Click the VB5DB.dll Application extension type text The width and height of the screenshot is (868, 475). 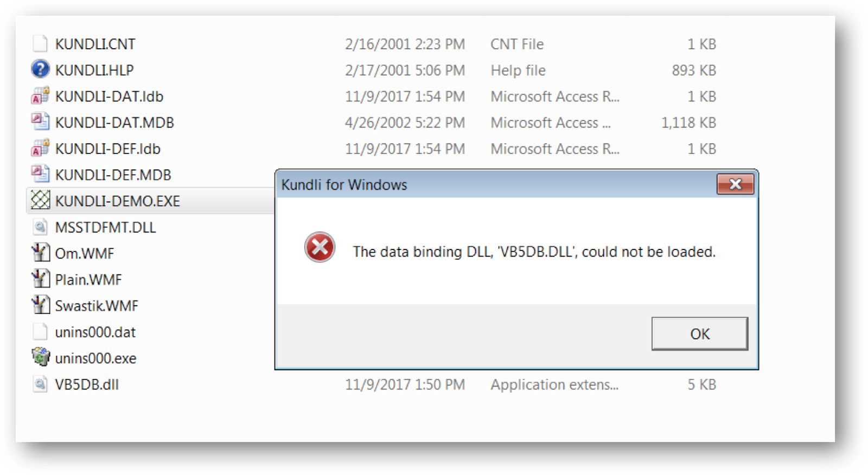pyautogui.click(x=554, y=384)
